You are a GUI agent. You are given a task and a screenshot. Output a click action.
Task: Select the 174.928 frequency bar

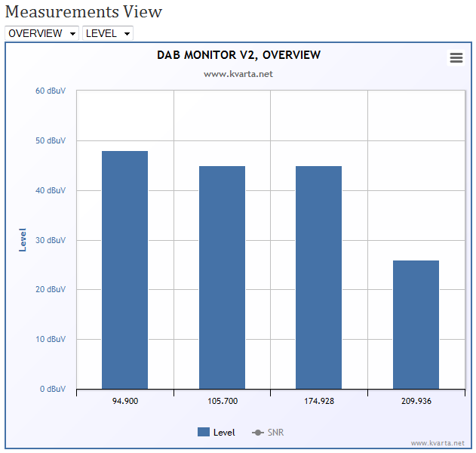point(318,277)
